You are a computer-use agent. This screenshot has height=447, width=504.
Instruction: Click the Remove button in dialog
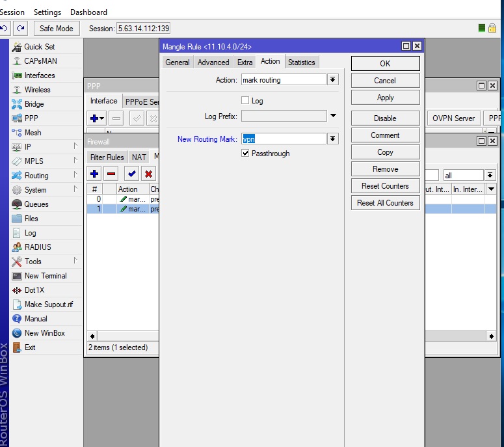click(385, 169)
